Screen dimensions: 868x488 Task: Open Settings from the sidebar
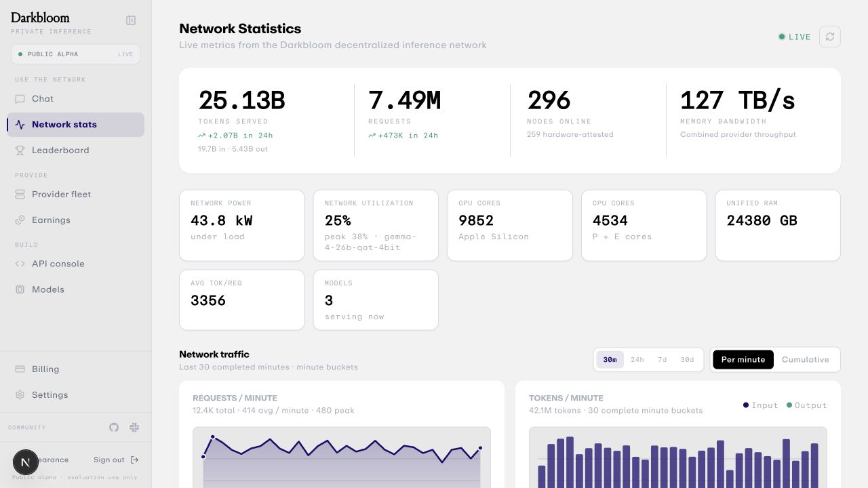(x=76, y=395)
